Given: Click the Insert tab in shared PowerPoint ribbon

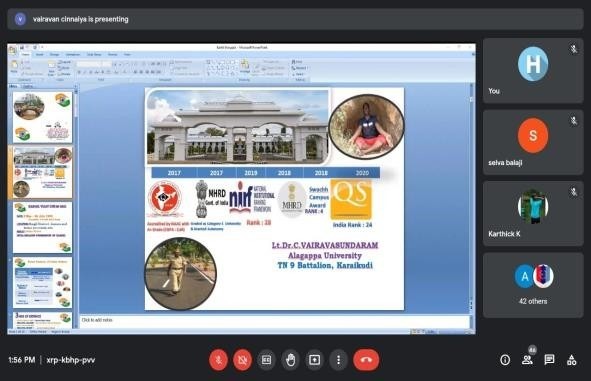Looking at the screenshot, I should coord(40,55).
